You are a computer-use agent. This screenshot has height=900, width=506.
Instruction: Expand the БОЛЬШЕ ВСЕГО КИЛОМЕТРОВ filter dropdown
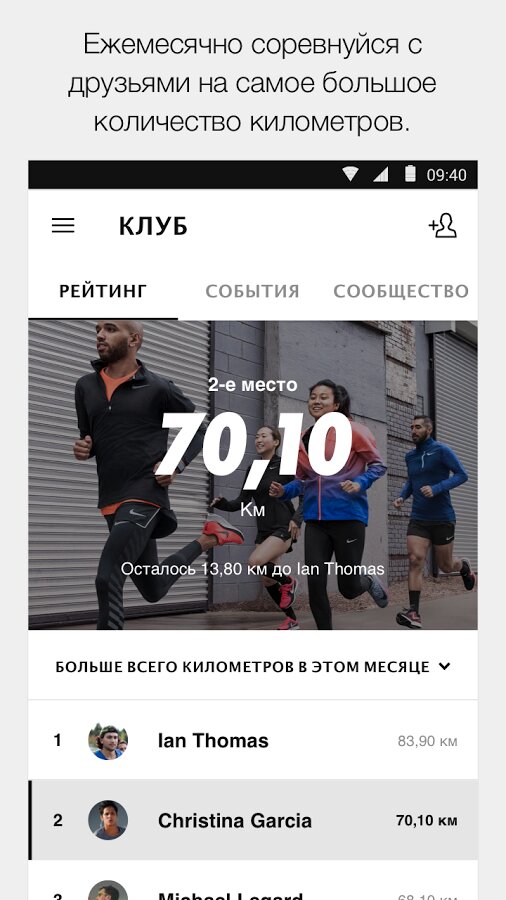(253, 667)
